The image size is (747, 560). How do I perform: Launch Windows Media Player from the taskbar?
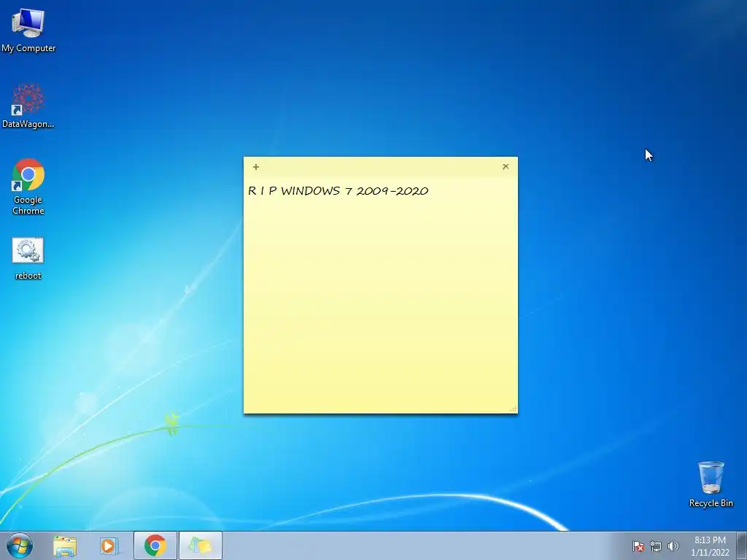click(x=109, y=546)
